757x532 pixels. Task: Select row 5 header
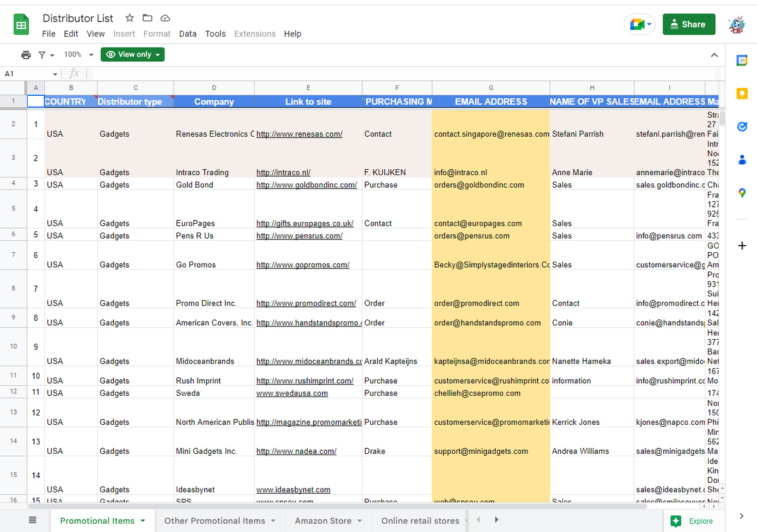click(13, 209)
